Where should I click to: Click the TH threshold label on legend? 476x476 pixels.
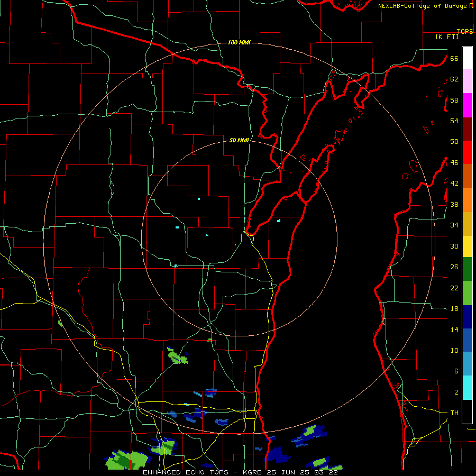(454, 413)
